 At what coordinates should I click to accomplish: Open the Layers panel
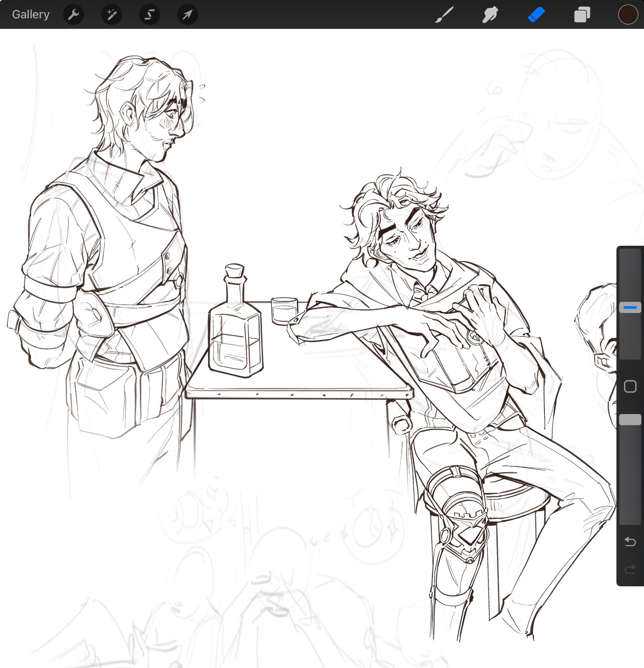click(x=582, y=15)
